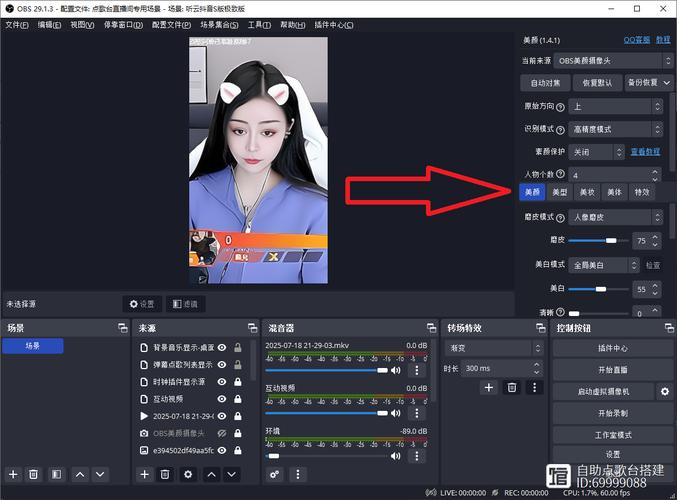Move scene up in 场景 panel
The width and height of the screenshot is (677, 500).
pos(80,475)
